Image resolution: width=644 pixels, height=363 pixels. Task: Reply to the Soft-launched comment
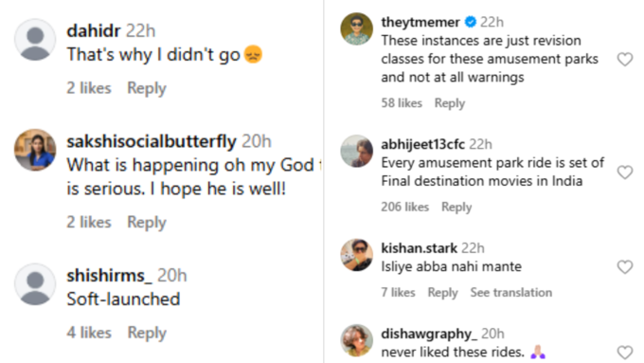point(147,333)
